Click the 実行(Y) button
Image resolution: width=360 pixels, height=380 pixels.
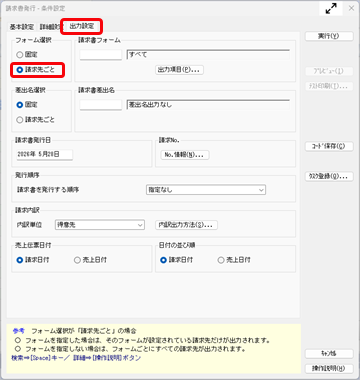pos(329,36)
